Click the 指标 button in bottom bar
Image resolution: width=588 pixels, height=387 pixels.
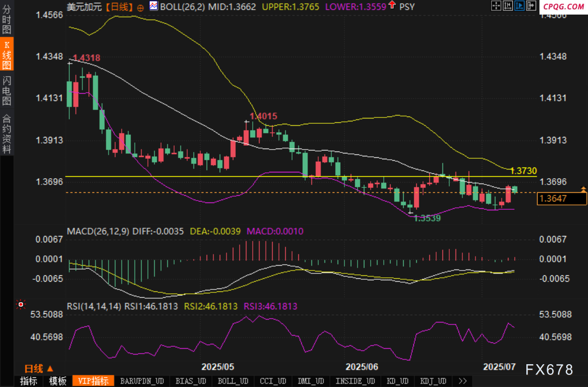pos(29,381)
